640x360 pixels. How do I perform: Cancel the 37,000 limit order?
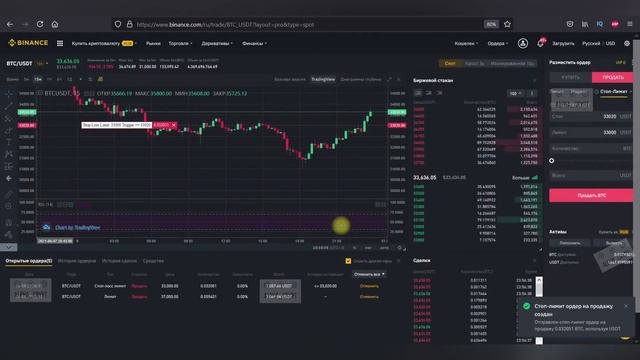tap(369, 297)
